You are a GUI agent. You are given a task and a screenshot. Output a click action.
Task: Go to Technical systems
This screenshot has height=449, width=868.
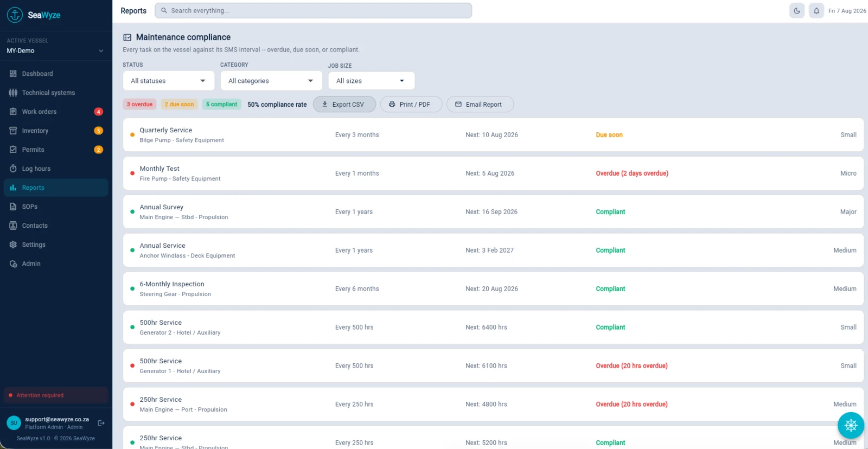(x=56, y=93)
